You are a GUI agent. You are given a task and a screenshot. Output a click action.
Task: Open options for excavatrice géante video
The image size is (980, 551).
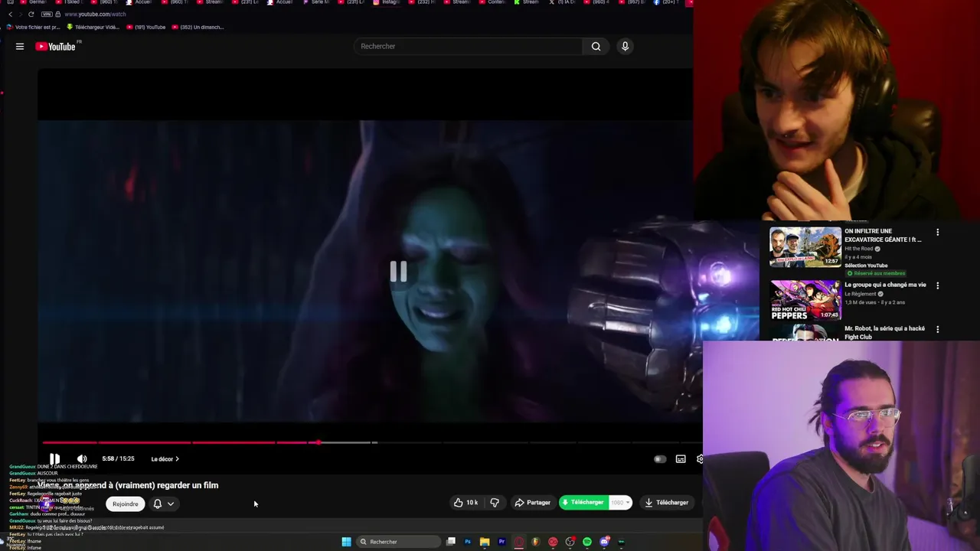(937, 232)
